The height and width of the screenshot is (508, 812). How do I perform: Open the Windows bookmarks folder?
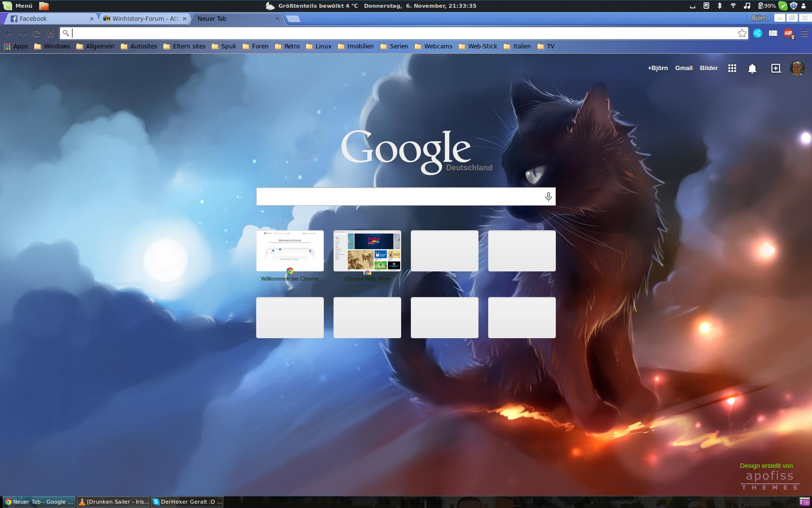tap(52, 46)
